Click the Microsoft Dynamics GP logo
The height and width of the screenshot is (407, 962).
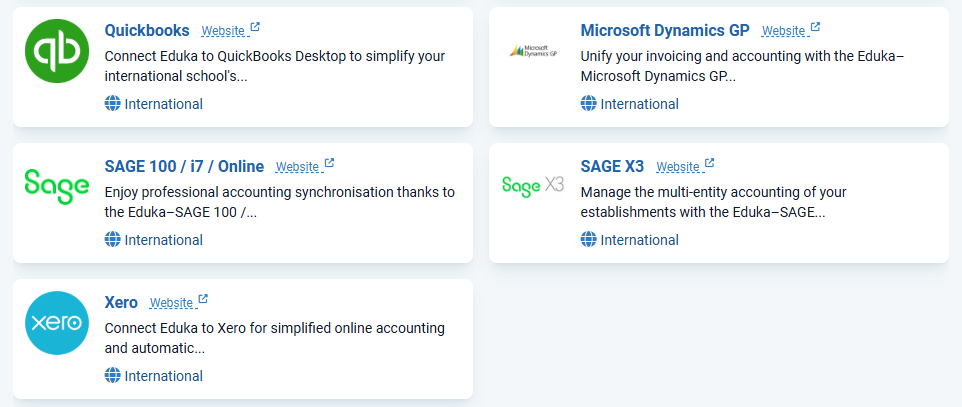click(533, 51)
